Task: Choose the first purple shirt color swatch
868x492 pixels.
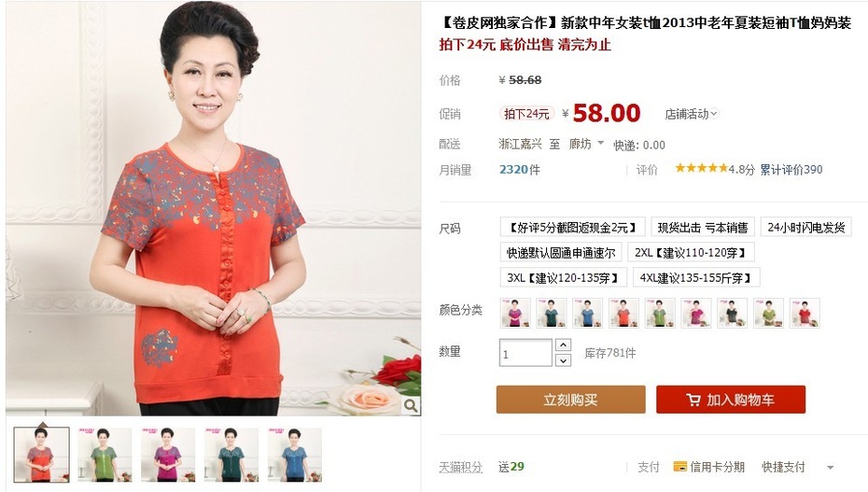Action: 515,313
